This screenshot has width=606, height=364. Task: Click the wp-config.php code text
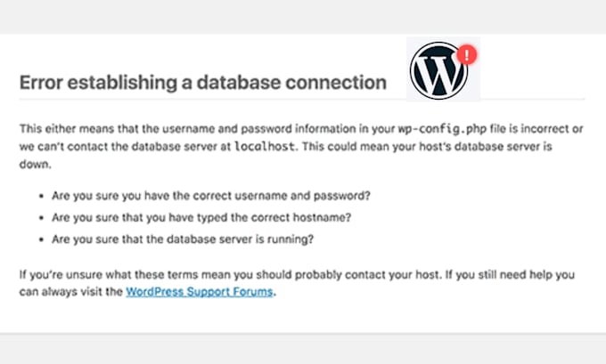[442, 129]
